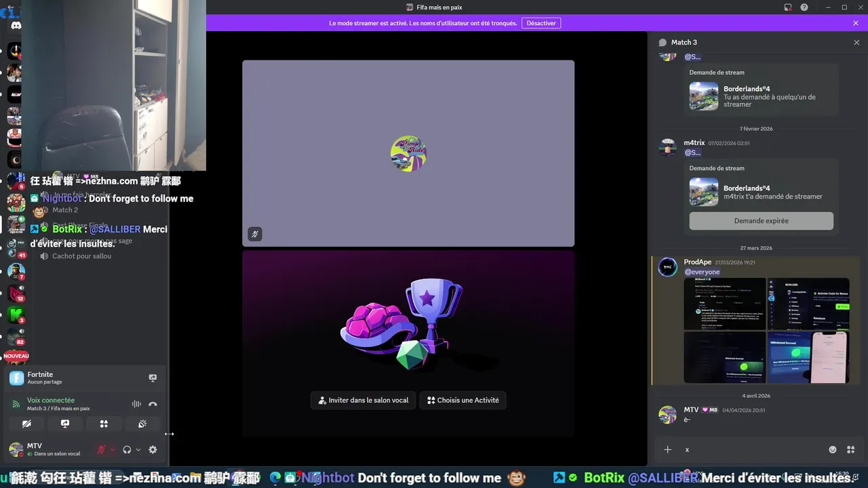Screen dimensions: 868x488
Task: Click m4trix message timestamp 07/02/2026 02:51
Action: 729,144
